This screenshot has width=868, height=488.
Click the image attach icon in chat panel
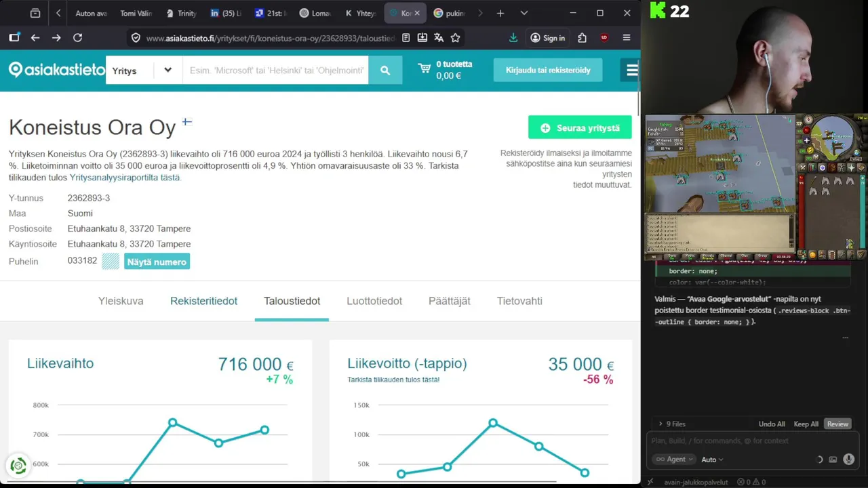(833, 460)
